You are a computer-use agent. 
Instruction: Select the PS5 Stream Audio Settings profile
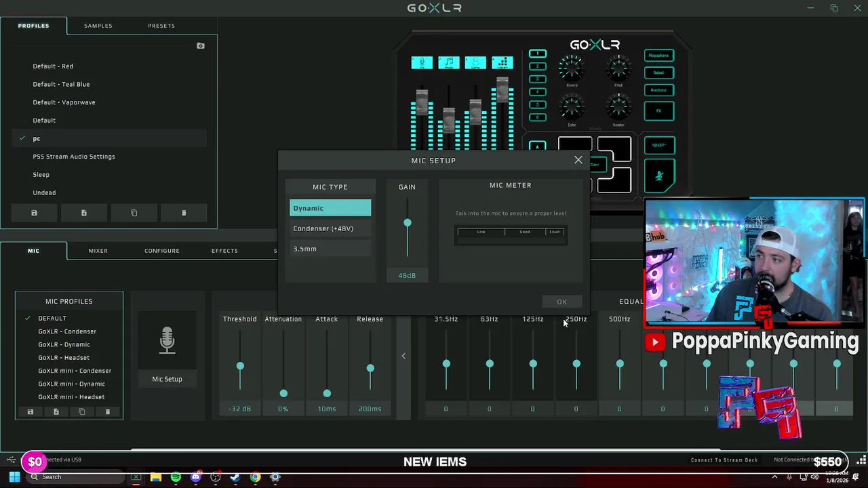(x=110, y=157)
